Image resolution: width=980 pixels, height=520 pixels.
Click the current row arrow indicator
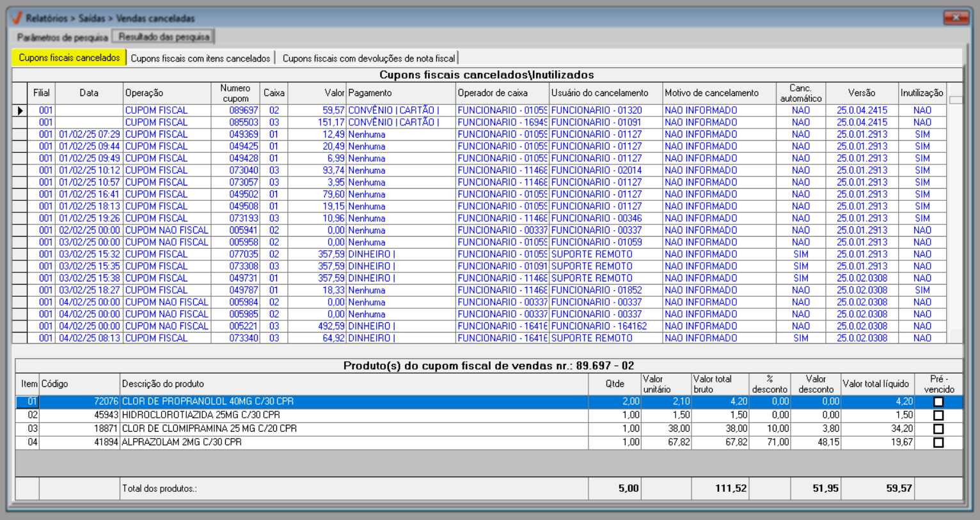20,111
